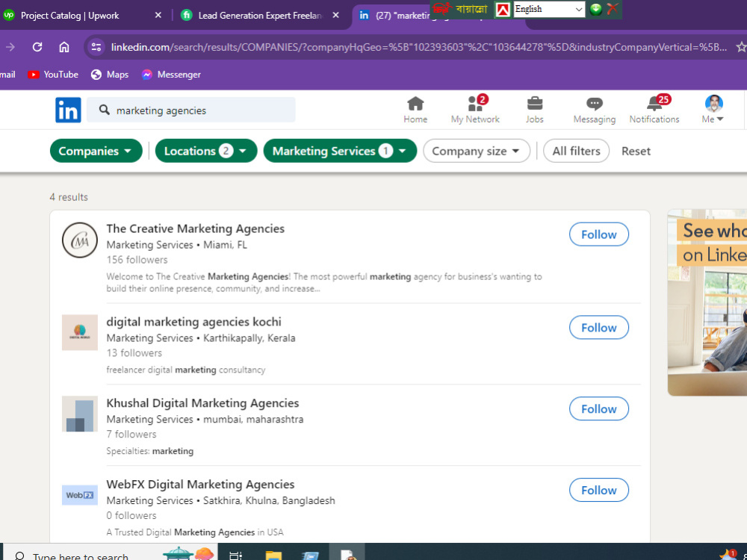
Task: Click the search magnifier icon in LinkedIn
Action: (x=105, y=110)
